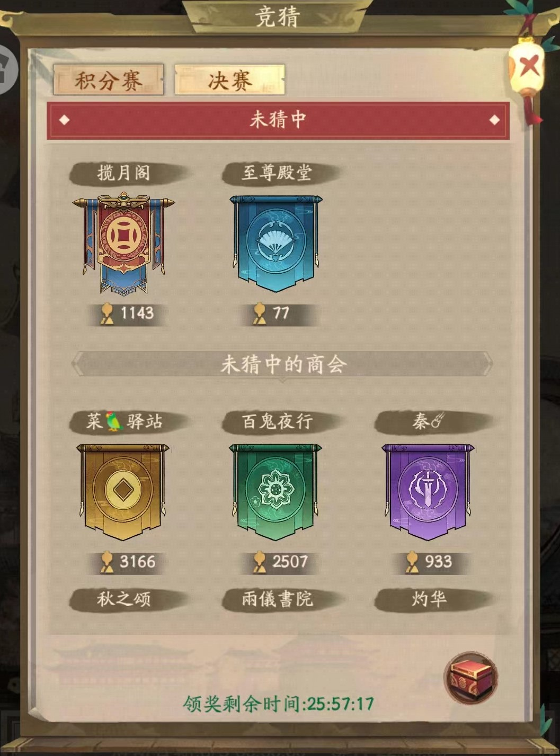Image resolution: width=560 pixels, height=756 pixels.
Task: Click the 未猜中的商会 section header
Action: point(283,364)
